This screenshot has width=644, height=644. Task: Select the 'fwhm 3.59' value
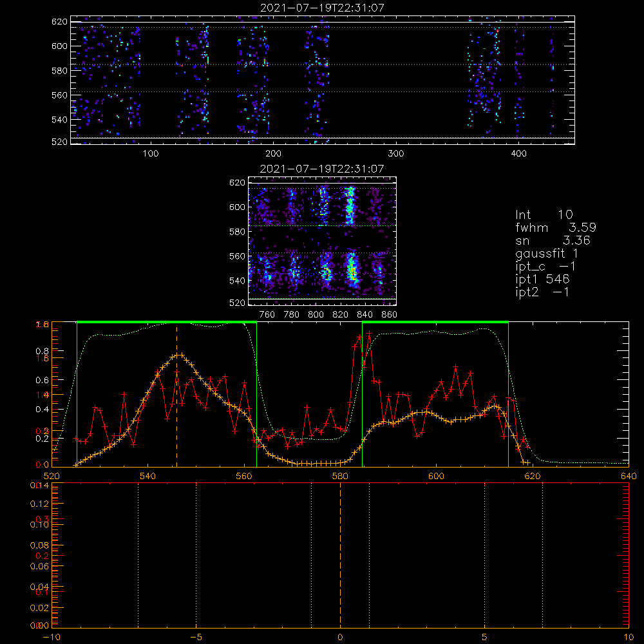point(556,227)
